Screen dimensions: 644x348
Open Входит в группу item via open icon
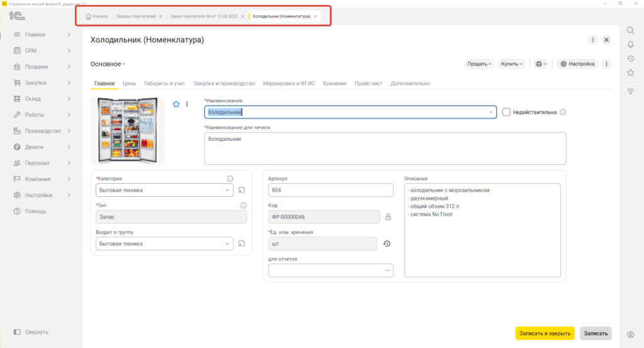point(241,244)
